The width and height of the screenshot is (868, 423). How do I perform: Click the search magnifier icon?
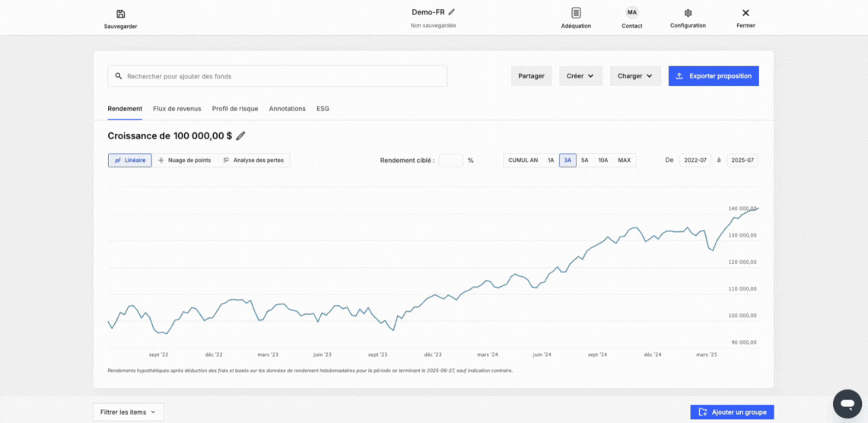[119, 76]
